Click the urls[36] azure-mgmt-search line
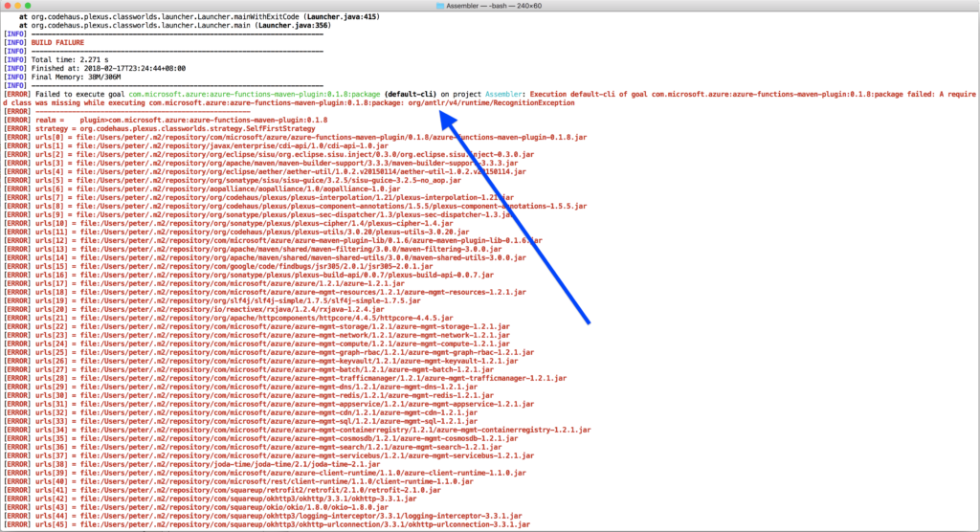 253,447
